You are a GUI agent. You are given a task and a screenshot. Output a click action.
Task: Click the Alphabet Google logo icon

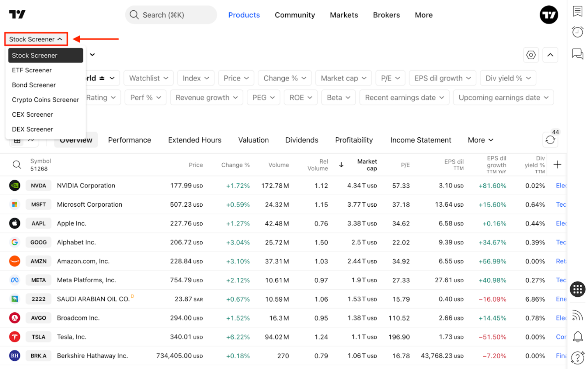[15, 242]
